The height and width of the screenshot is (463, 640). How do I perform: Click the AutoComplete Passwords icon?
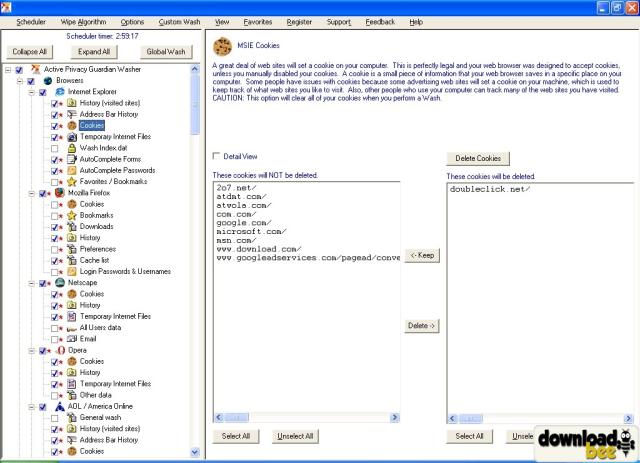coord(72,170)
